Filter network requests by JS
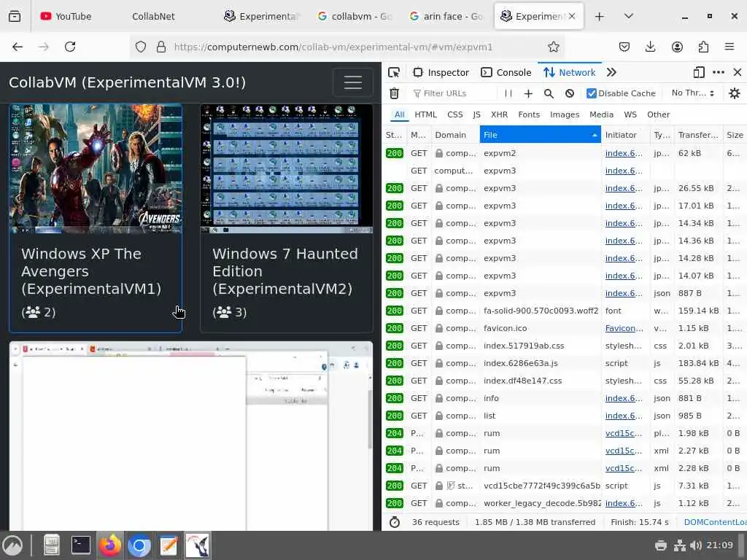 click(x=476, y=114)
